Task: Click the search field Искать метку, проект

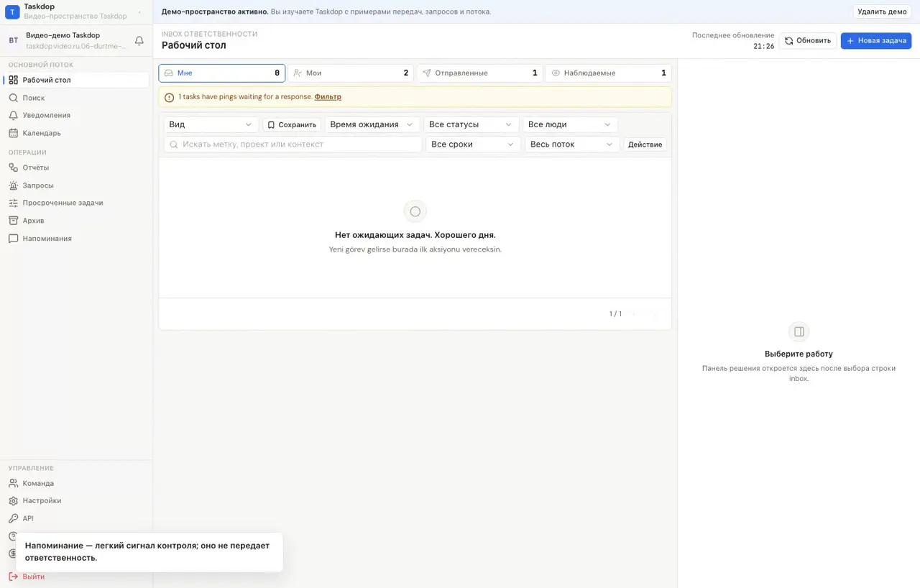Action: [x=293, y=144]
